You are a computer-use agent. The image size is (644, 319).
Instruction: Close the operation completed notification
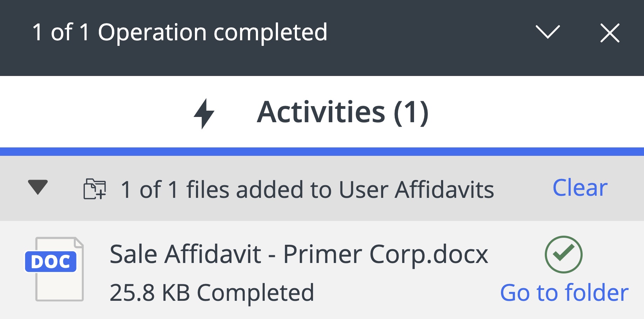coord(610,33)
